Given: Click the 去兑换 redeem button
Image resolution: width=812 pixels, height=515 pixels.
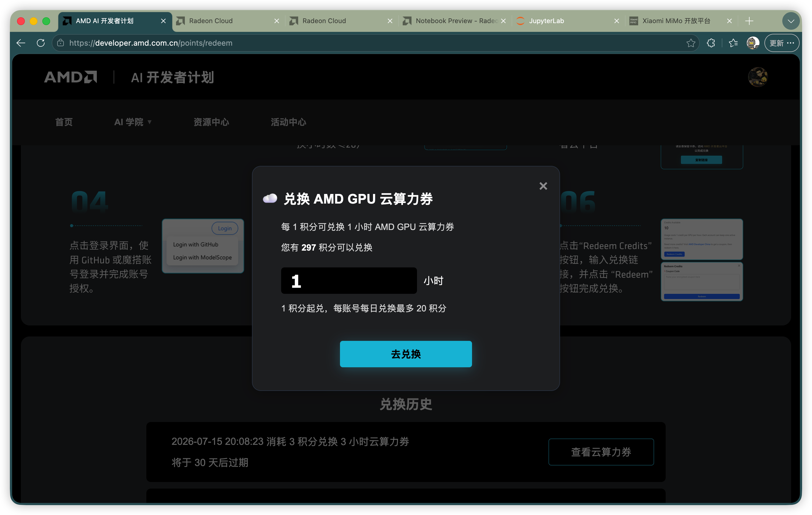Looking at the screenshot, I should pos(406,354).
